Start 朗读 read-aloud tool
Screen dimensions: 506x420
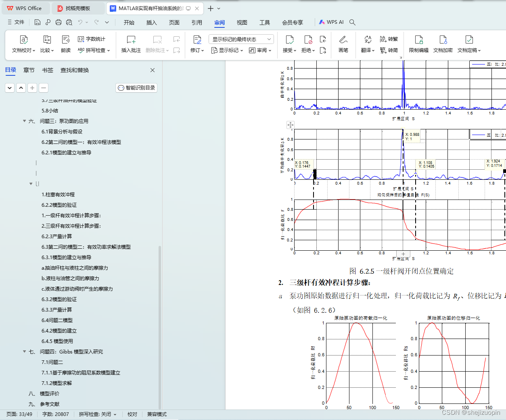coord(66,44)
